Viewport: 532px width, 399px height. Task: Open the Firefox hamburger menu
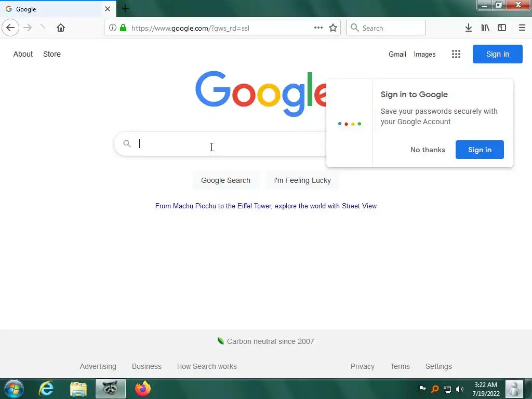522,28
